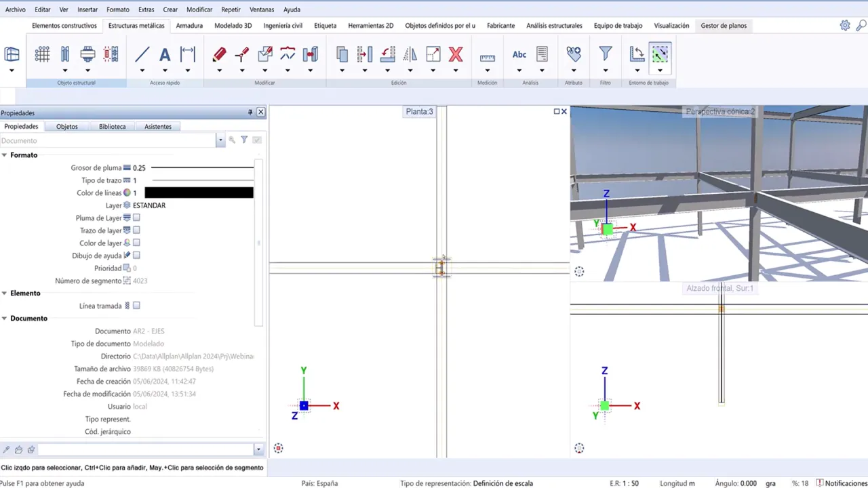The width and height of the screenshot is (868, 488).
Task: Collapse the Formato section
Action: point(4,155)
